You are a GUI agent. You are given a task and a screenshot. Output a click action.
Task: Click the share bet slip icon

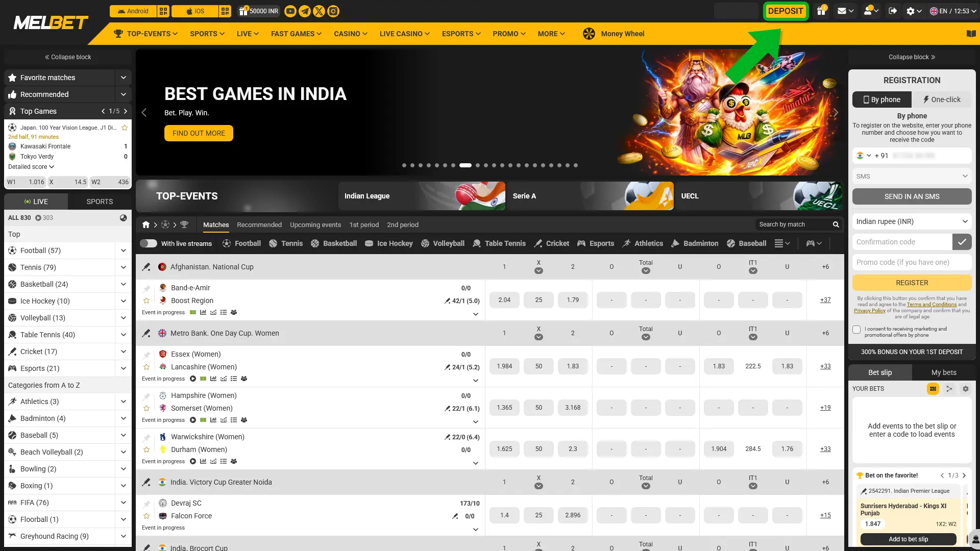949,389
